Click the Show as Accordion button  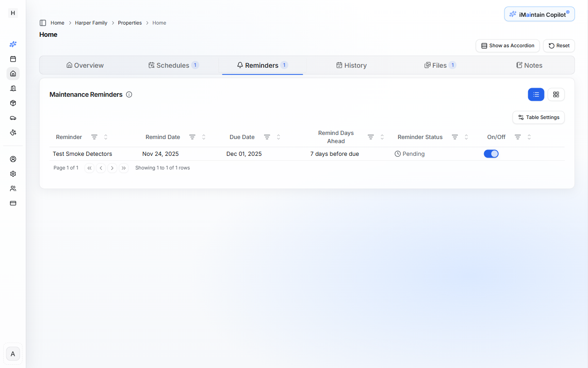(507, 45)
